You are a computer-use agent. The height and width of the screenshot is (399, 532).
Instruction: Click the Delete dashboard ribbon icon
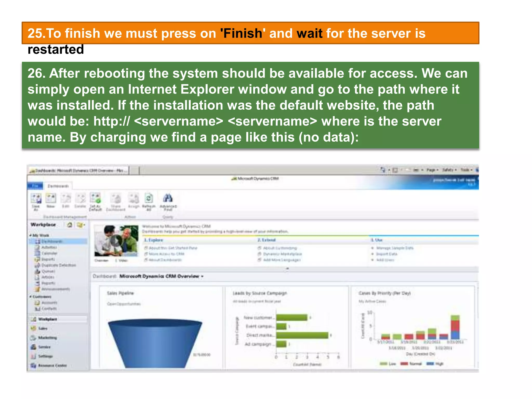(x=80, y=201)
